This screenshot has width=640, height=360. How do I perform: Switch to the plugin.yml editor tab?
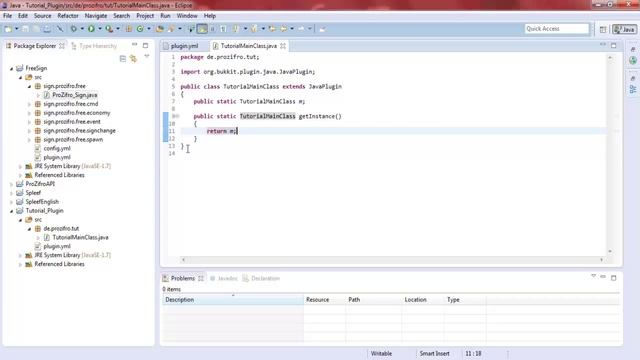coord(184,46)
